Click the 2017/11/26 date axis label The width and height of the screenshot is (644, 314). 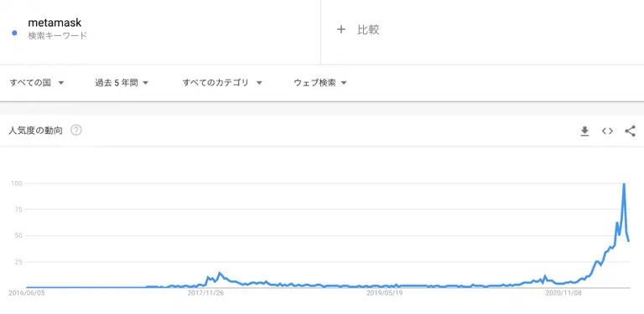coord(205,293)
